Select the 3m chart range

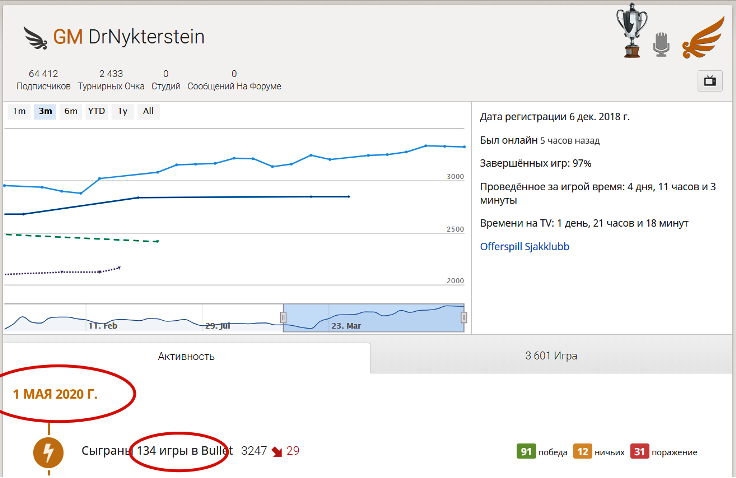(45, 112)
